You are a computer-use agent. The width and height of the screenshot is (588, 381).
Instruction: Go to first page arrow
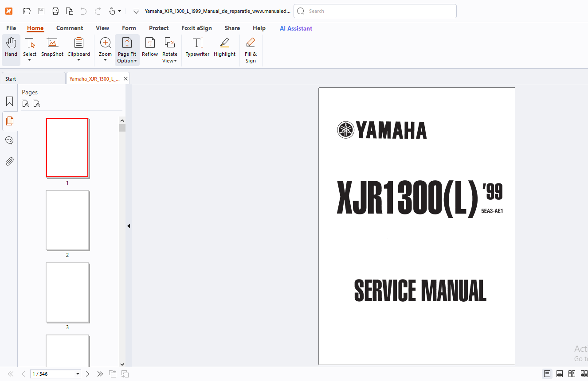pyautogui.click(x=11, y=374)
